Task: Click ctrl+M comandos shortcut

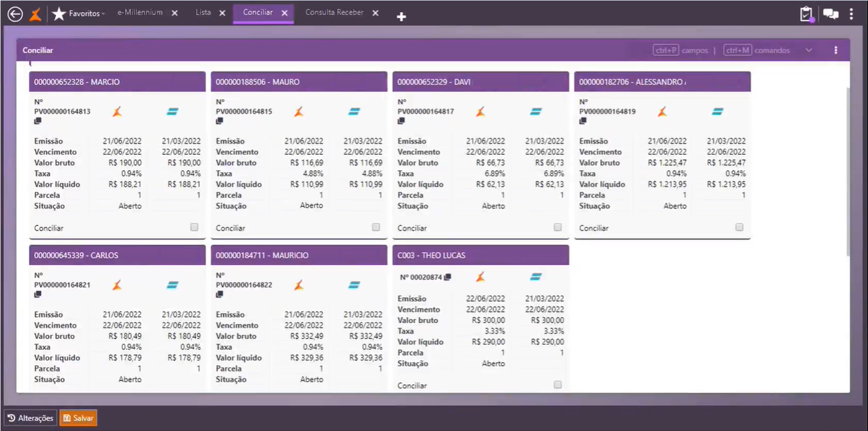Action: coord(757,50)
